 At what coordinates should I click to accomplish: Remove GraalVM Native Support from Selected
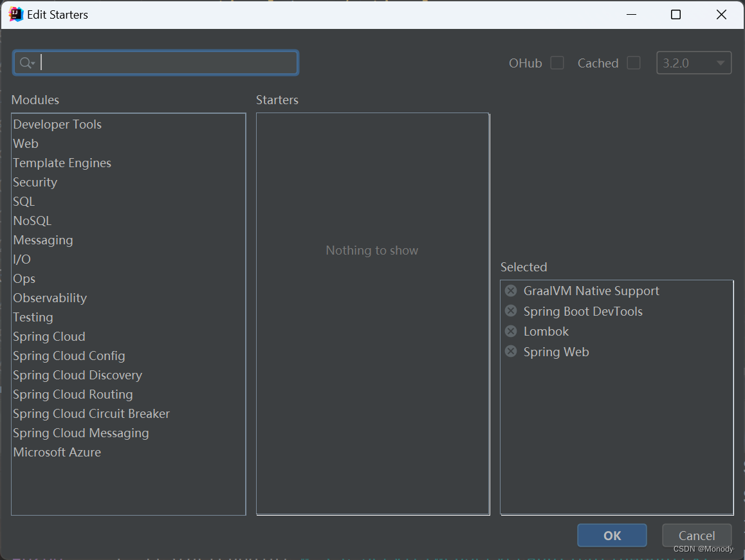coord(511,291)
